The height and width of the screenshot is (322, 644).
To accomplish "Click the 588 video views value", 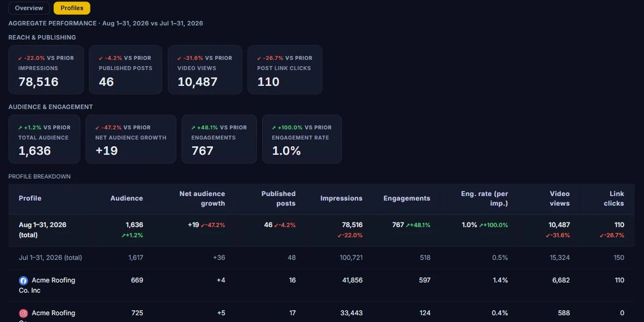I will click(564, 313).
